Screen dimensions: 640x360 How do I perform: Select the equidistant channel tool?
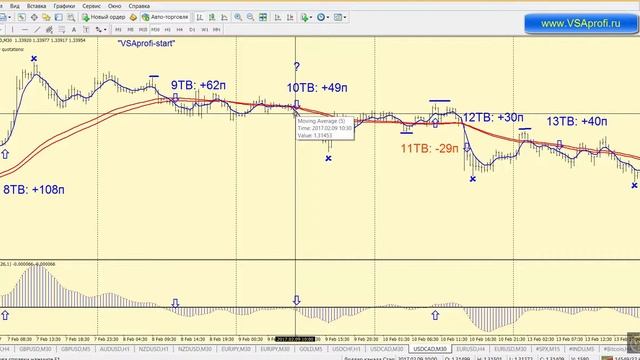point(49,29)
